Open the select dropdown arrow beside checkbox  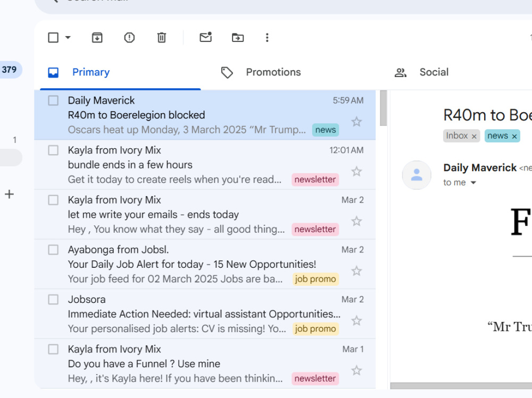click(x=68, y=38)
